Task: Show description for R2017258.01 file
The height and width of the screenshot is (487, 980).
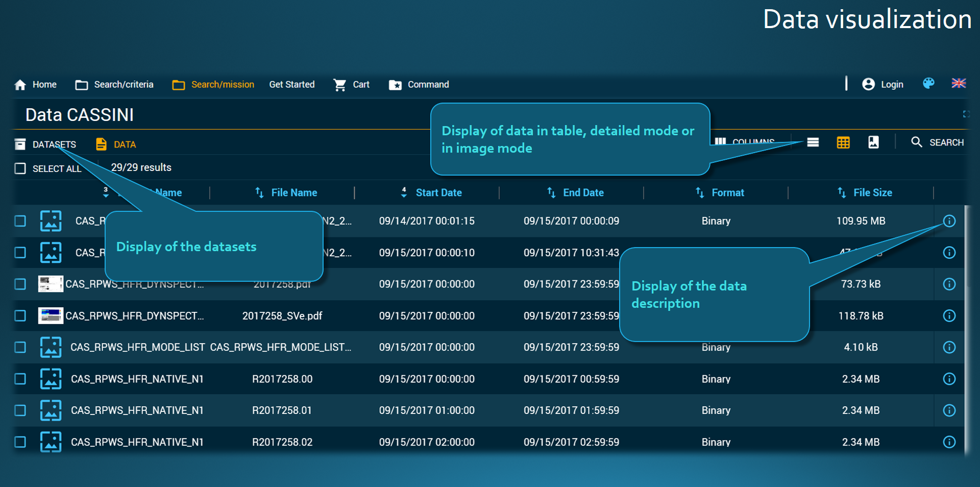Action: (x=949, y=410)
